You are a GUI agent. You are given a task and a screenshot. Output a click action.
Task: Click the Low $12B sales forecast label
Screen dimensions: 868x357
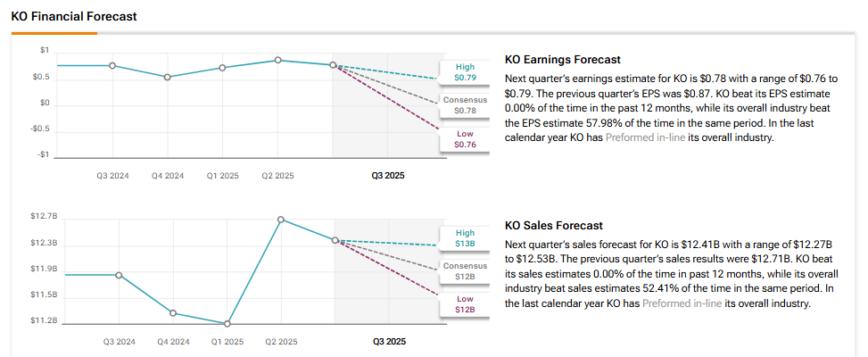(x=465, y=304)
